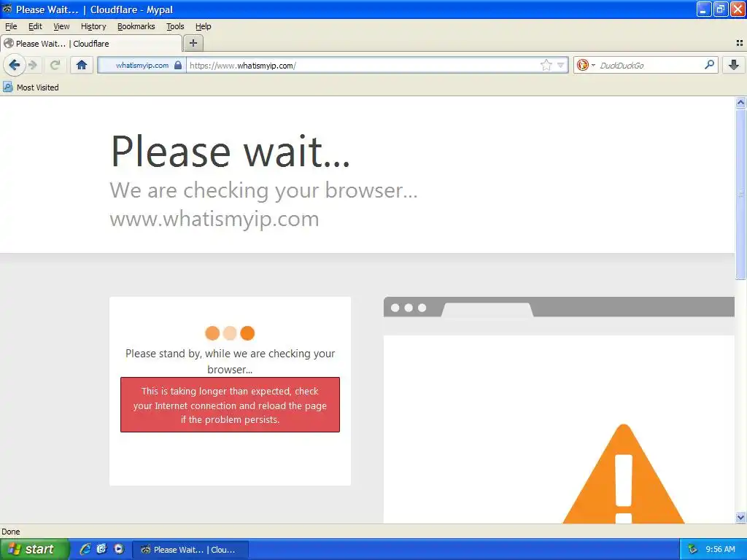Launch Outlook Express quick launch icon
747x560 pixels.
pyautogui.click(x=101, y=549)
